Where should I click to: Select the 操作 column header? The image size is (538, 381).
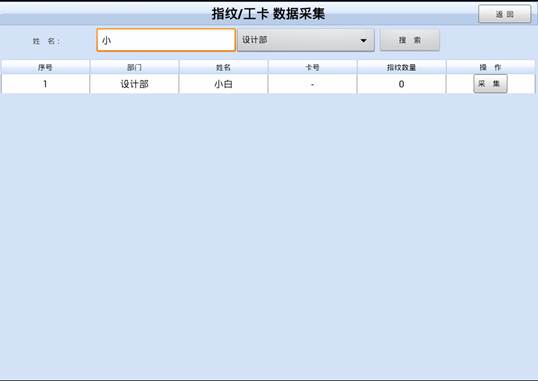[x=491, y=67]
